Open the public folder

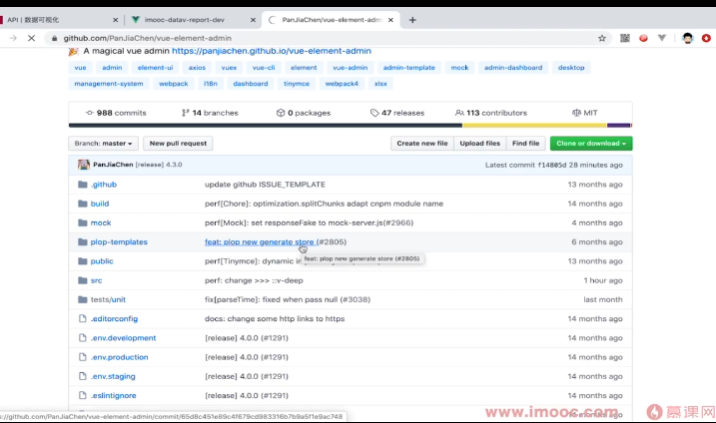point(101,261)
